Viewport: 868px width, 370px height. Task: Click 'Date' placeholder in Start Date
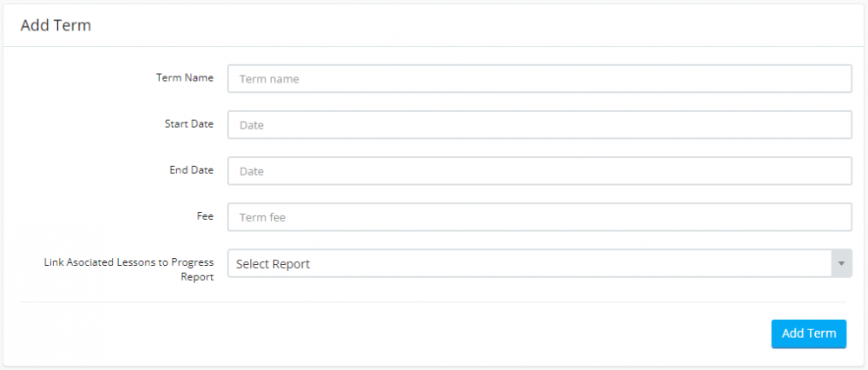[252, 125]
